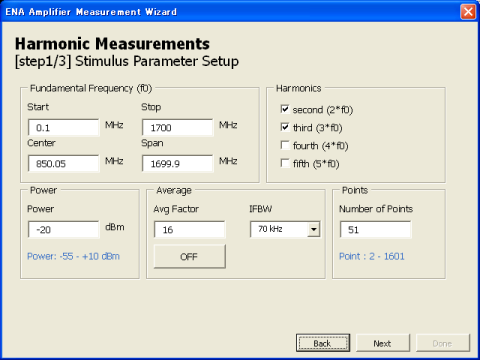Open the IFBW 70 kHz dropdown

point(313,229)
